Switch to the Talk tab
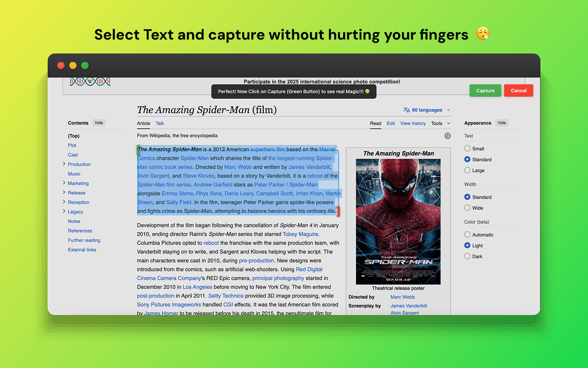Image resolution: width=588 pixels, height=368 pixels. [159, 123]
